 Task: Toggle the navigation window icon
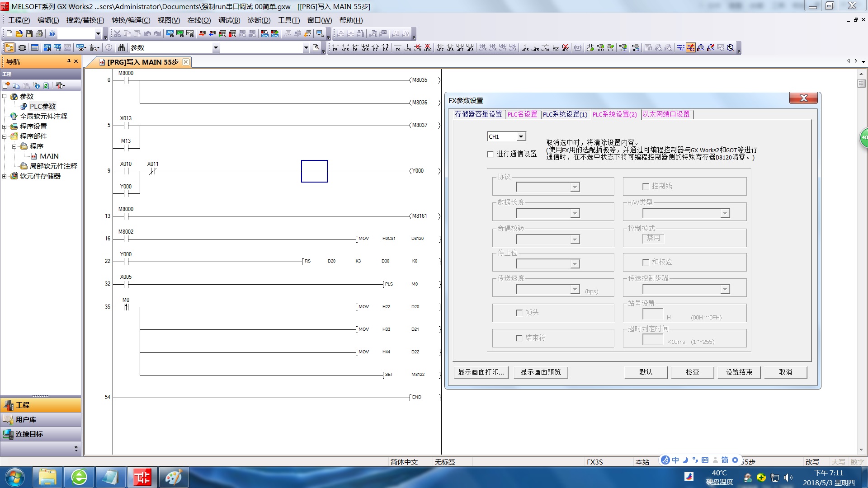click(9, 48)
